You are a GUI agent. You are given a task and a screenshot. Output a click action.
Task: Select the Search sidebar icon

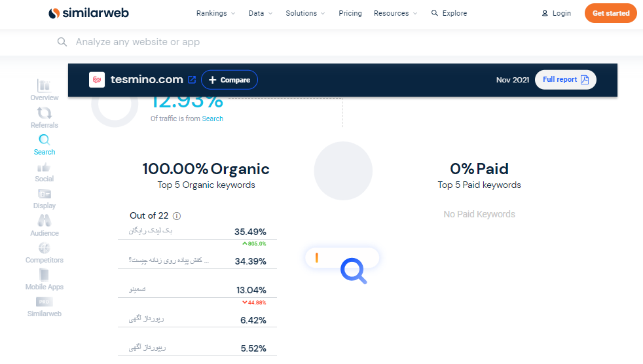(x=45, y=140)
